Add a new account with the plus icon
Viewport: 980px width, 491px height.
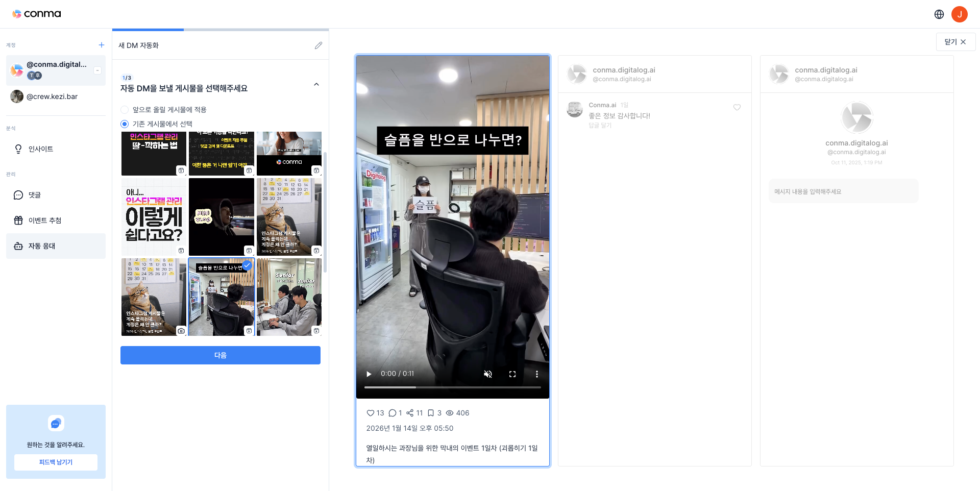[x=102, y=45]
